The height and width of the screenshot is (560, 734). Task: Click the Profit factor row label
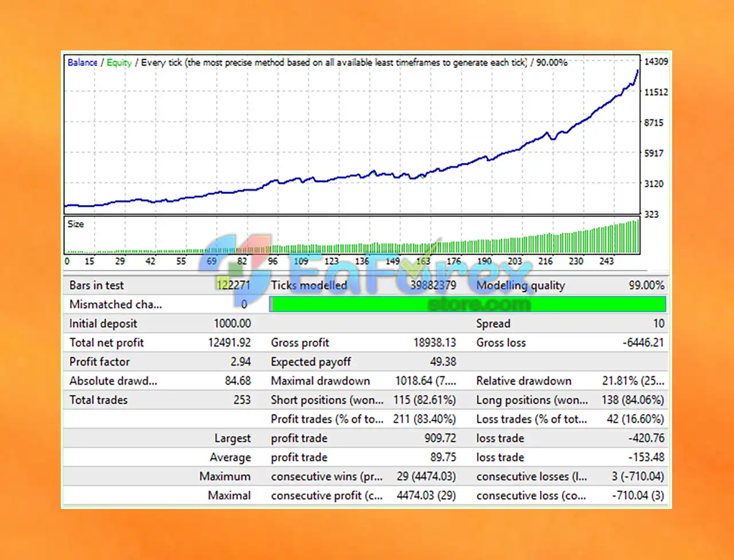(100, 362)
